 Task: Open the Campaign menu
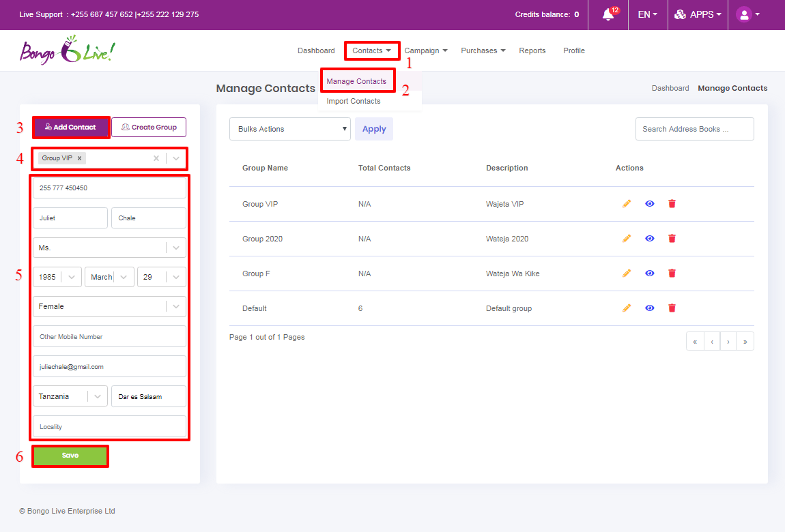[x=425, y=50]
